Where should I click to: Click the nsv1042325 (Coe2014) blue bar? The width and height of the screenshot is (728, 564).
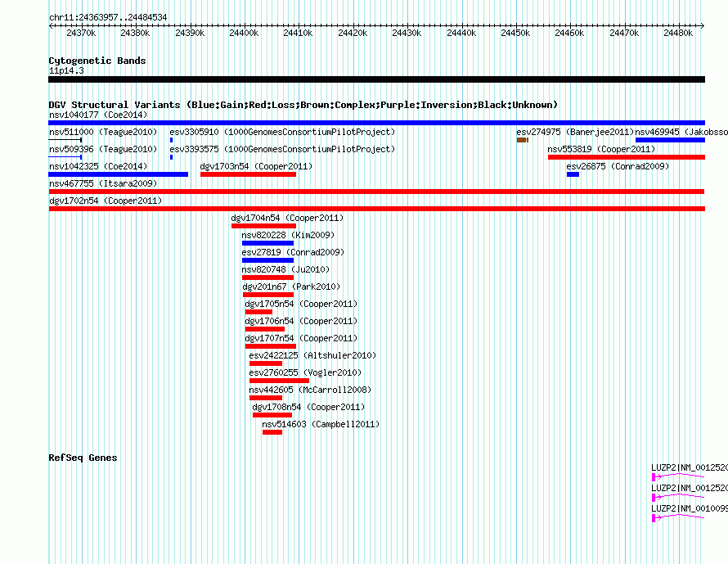[119, 174]
